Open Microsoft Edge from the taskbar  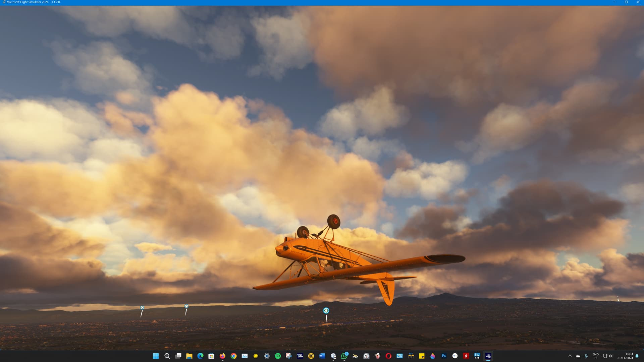click(200, 356)
